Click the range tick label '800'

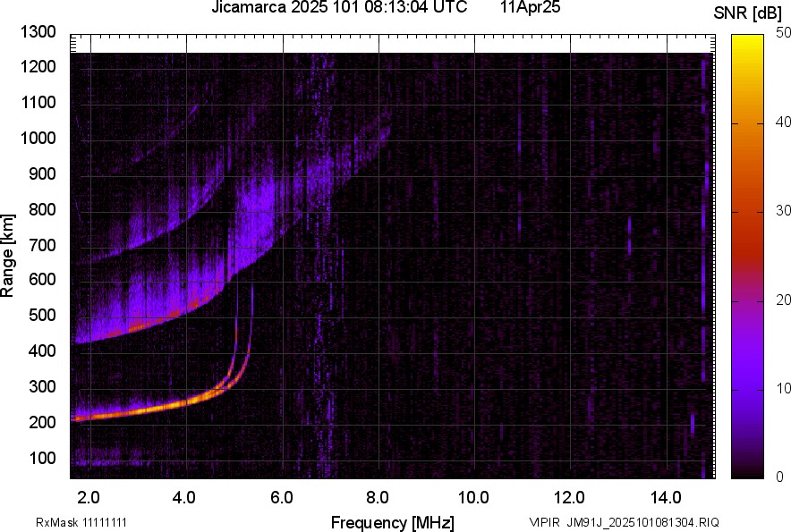point(42,208)
